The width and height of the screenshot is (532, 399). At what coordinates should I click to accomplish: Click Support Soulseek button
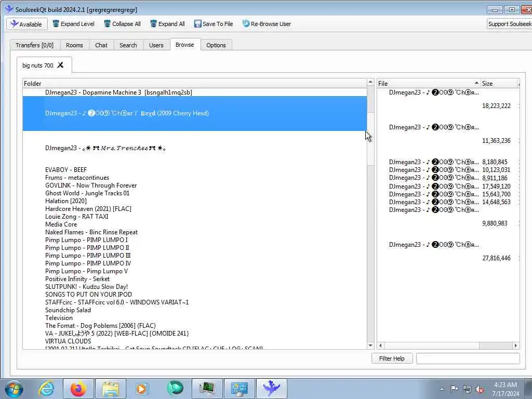tap(509, 24)
